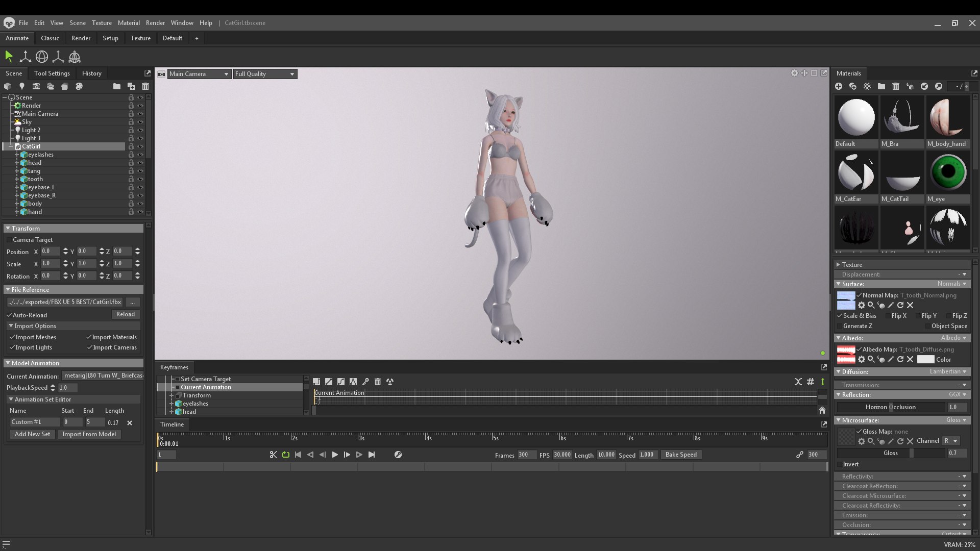Add a turntable object to scene
The width and height of the screenshot is (980, 551).
[64, 86]
